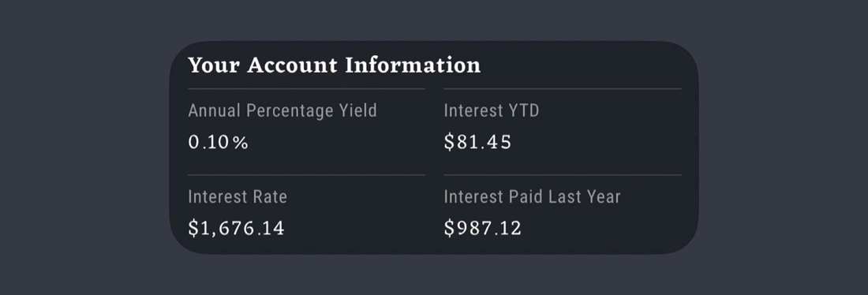The image size is (868, 295).
Task: Select the Interest YTD label
Action: (492, 110)
